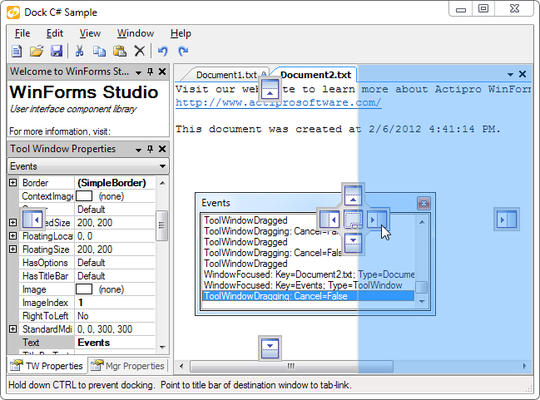Click the outer left edge dock guide
540x400 pixels.
point(32,219)
